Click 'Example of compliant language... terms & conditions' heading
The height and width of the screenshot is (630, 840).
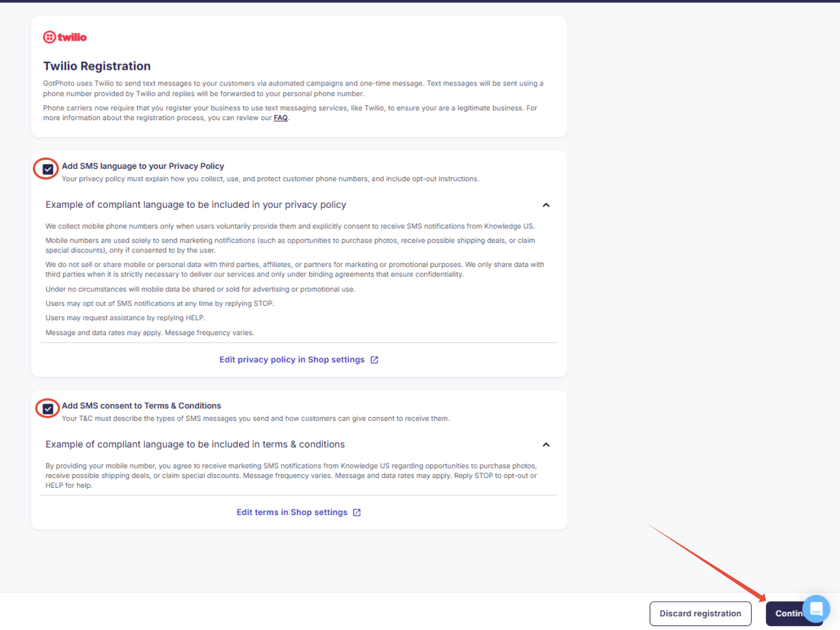pos(195,444)
